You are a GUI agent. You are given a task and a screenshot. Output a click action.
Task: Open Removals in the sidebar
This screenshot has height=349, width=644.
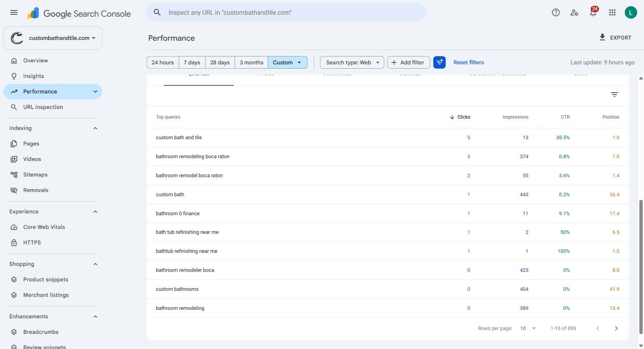pyautogui.click(x=53, y=190)
